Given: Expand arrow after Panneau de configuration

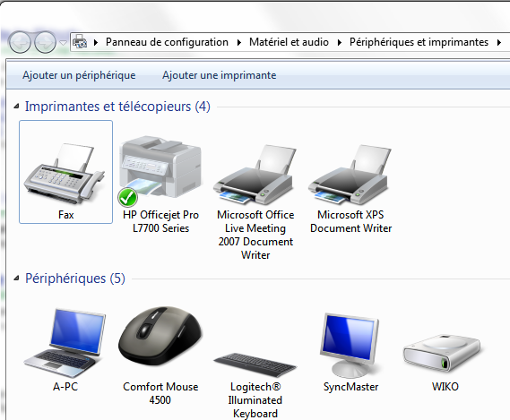Looking at the screenshot, I should [239, 42].
